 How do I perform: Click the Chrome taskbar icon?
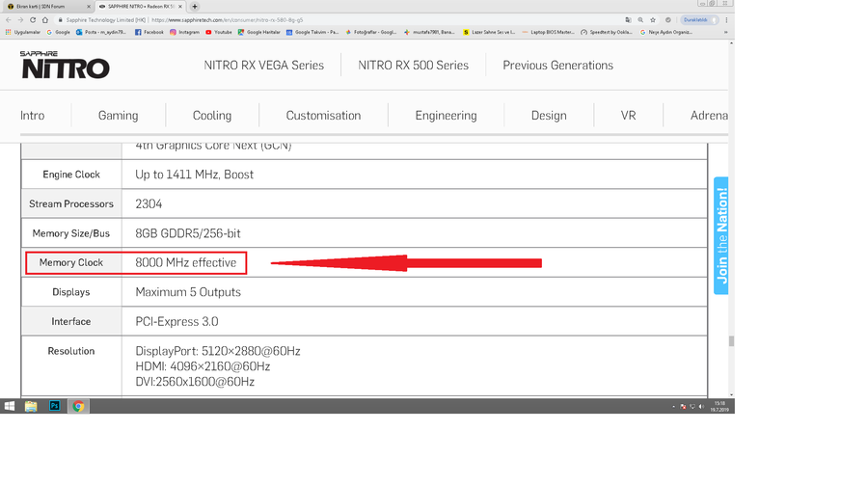tap(78, 406)
